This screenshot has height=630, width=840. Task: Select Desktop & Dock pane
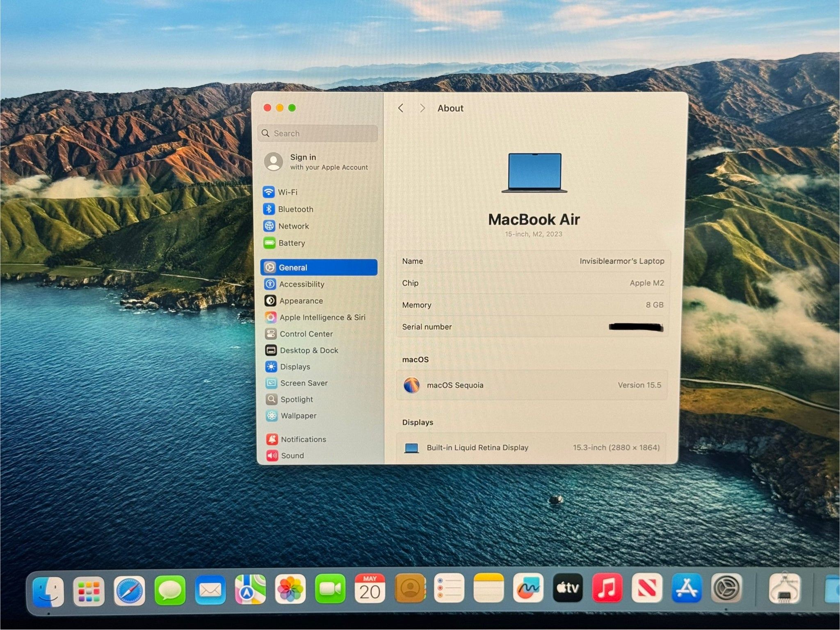pos(308,350)
